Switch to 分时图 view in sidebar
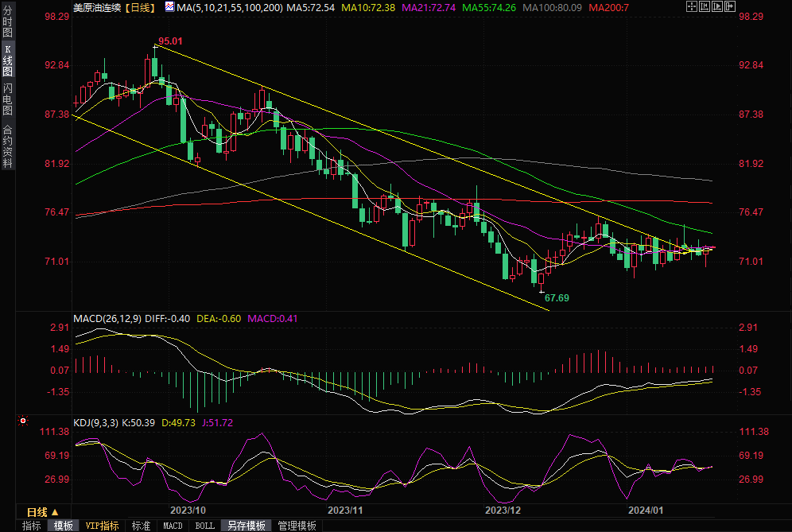The height and width of the screenshot is (532, 792). 7,25
